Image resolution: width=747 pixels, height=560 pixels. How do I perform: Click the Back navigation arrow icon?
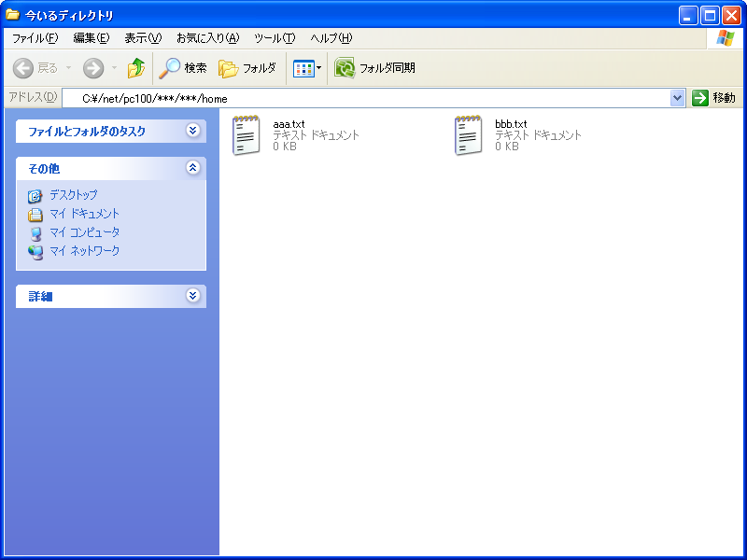(x=24, y=68)
